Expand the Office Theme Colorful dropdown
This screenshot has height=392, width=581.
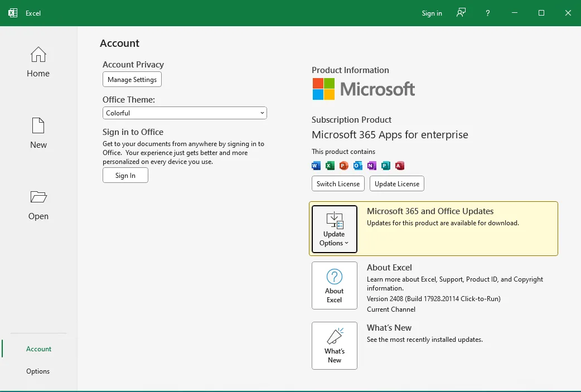tap(185, 113)
